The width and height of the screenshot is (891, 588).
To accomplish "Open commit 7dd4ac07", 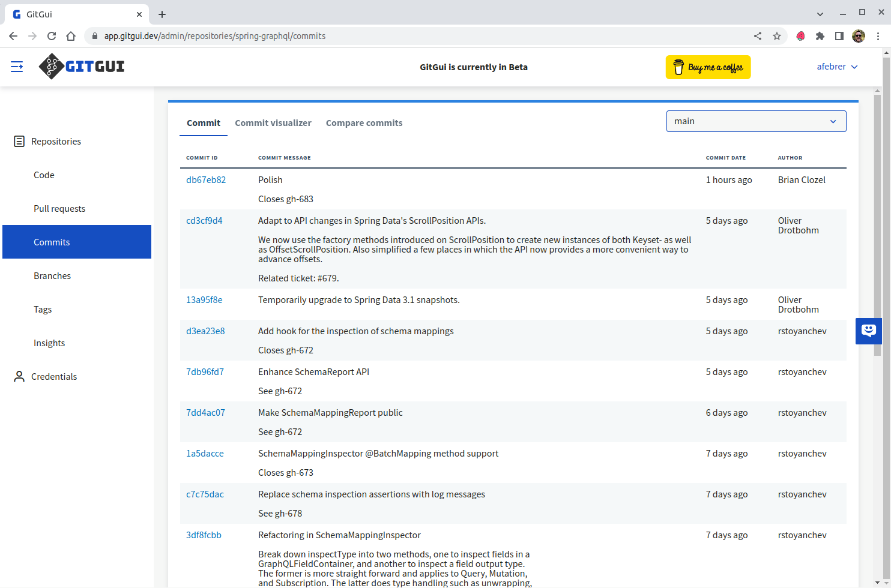I will click(205, 413).
